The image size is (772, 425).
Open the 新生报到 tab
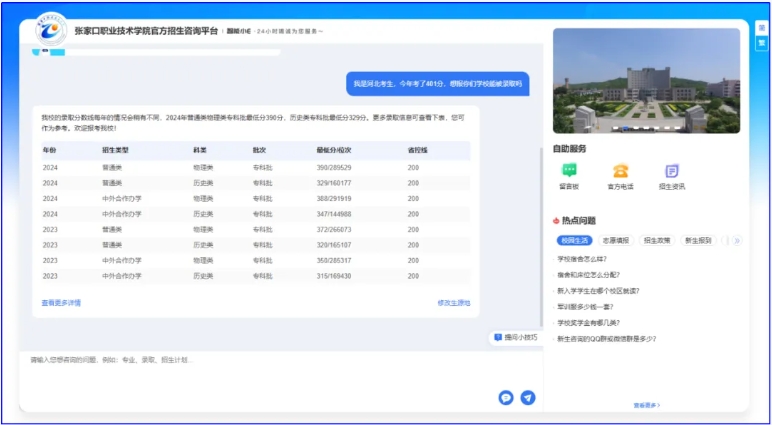(x=697, y=241)
